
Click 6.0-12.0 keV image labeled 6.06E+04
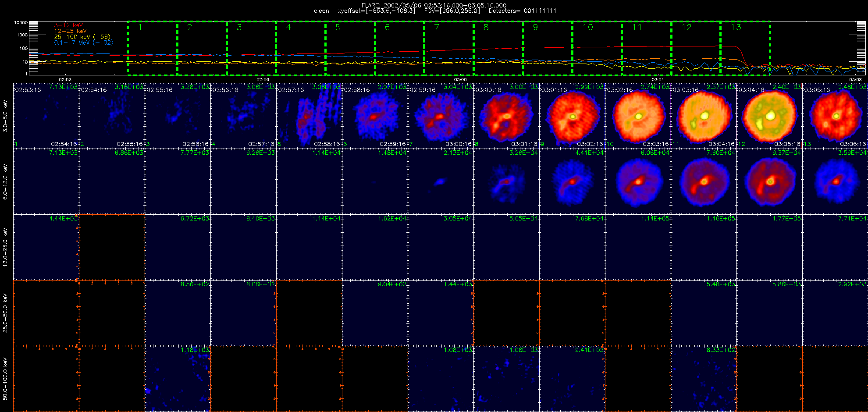[x=638, y=181]
